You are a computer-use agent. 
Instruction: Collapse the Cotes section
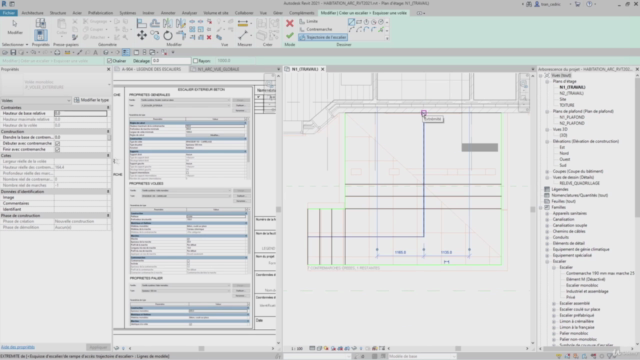108,156
